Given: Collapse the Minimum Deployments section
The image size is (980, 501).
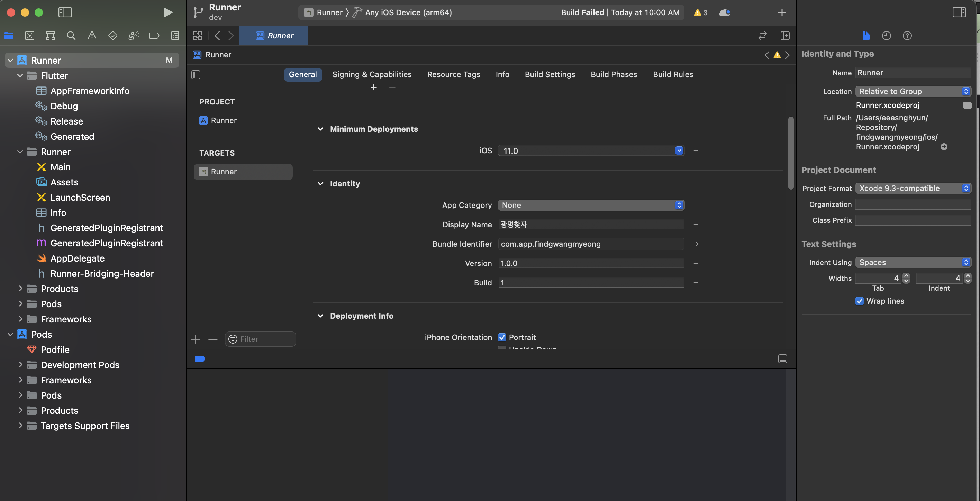Looking at the screenshot, I should click(320, 129).
